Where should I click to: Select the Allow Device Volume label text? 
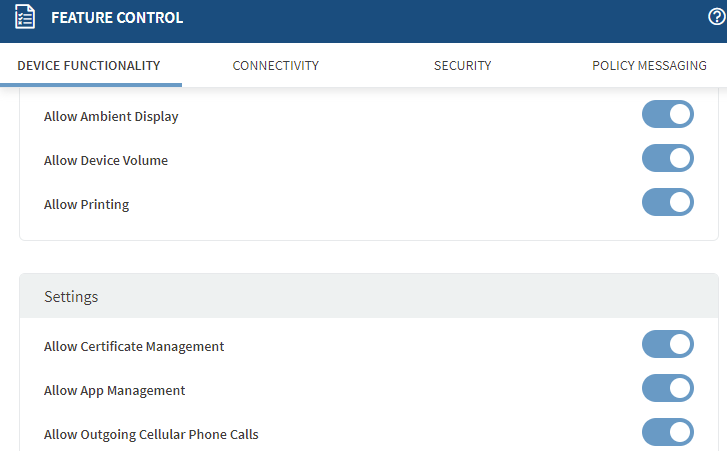click(106, 160)
